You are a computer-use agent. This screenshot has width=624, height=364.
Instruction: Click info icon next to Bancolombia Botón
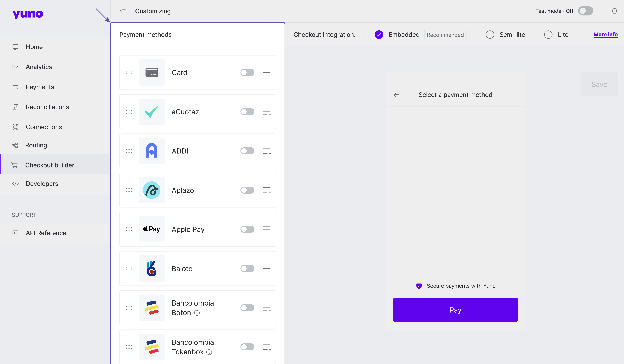197,313
